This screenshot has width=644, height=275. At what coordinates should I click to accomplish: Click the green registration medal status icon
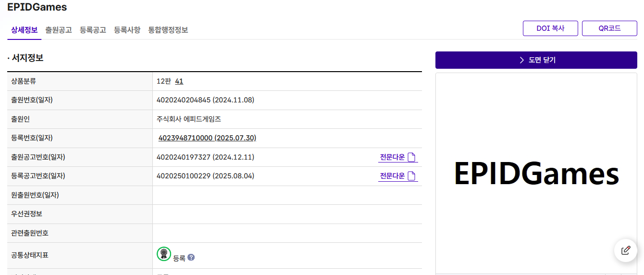[164, 254]
